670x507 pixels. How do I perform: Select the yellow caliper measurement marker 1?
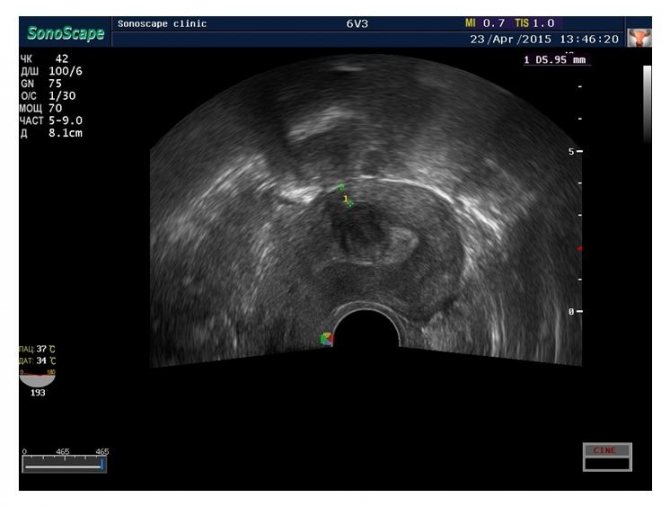tap(346, 200)
